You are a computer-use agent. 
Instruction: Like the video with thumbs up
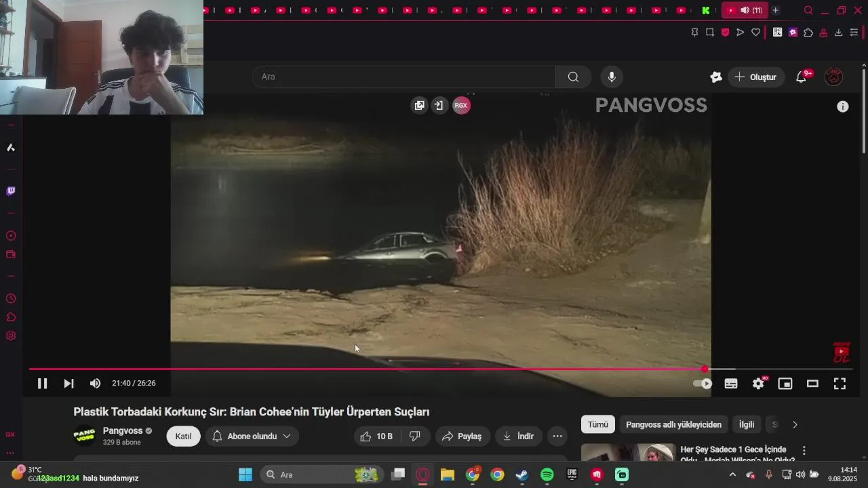point(377,436)
